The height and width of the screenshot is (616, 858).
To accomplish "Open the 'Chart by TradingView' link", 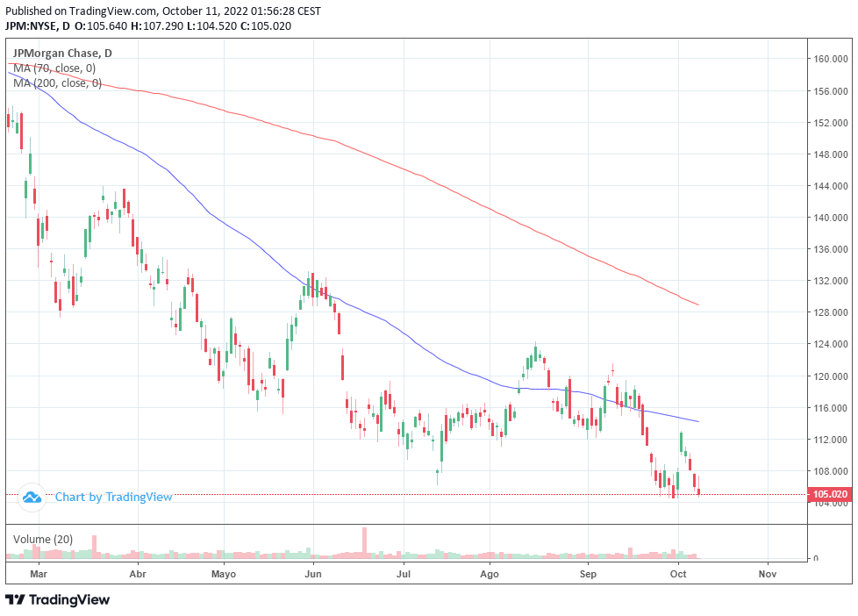I will click(114, 498).
